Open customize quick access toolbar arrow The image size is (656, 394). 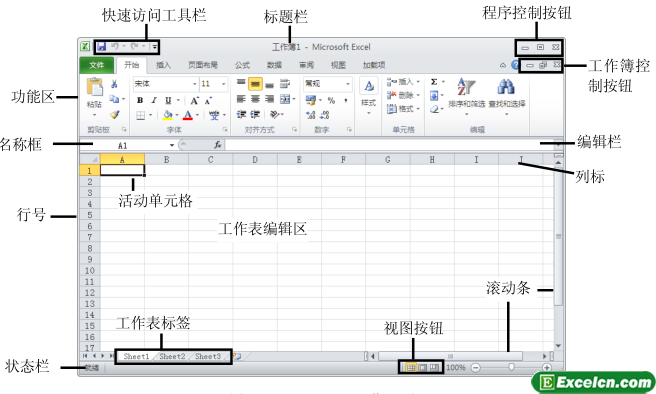154,47
